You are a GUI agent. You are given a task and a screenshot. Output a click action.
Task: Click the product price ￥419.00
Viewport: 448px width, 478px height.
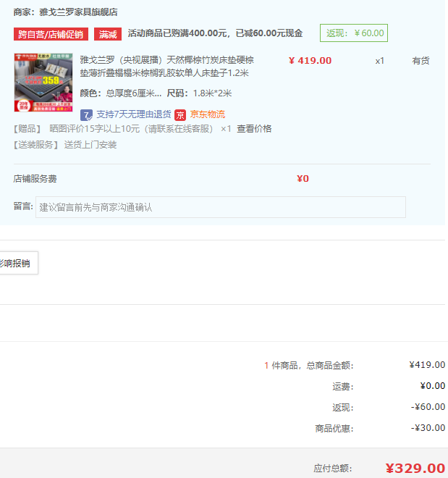[310, 61]
